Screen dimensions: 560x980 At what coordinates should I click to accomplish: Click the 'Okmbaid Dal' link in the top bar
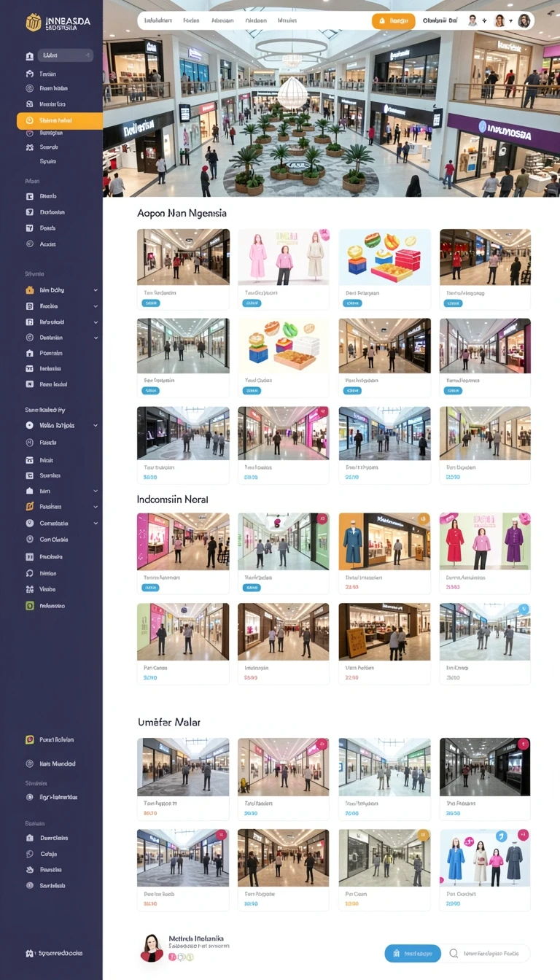coord(440,21)
